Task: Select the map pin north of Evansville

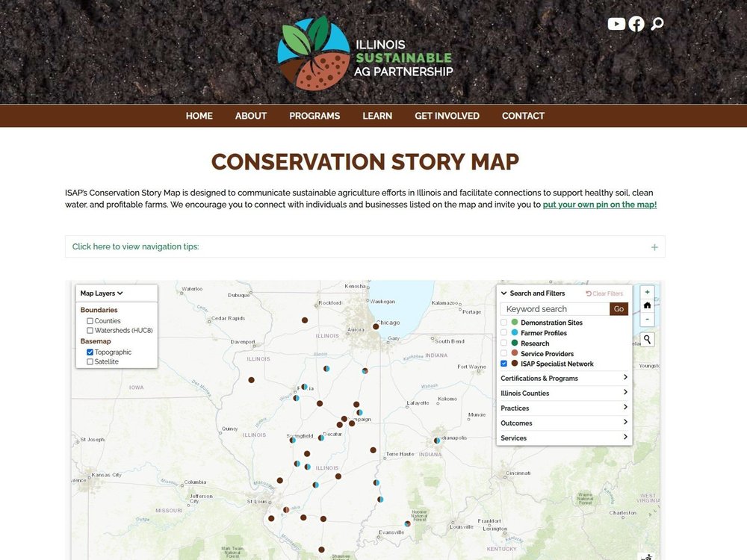Action: click(407, 524)
